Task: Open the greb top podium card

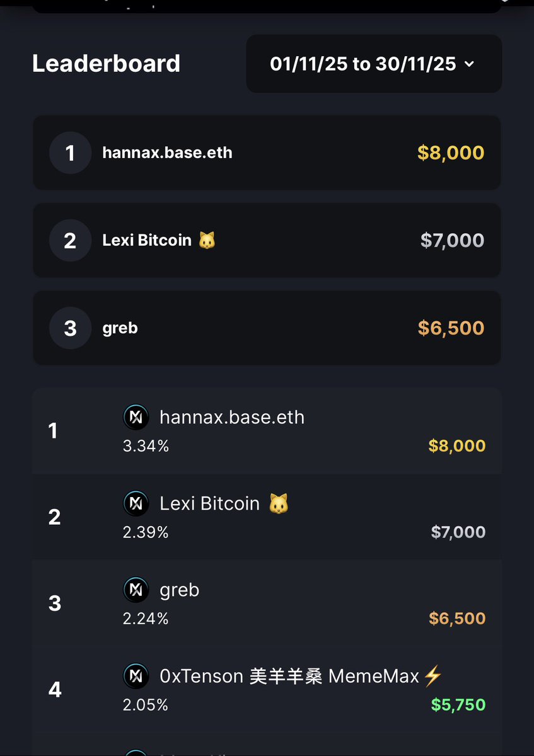Action: pos(267,328)
